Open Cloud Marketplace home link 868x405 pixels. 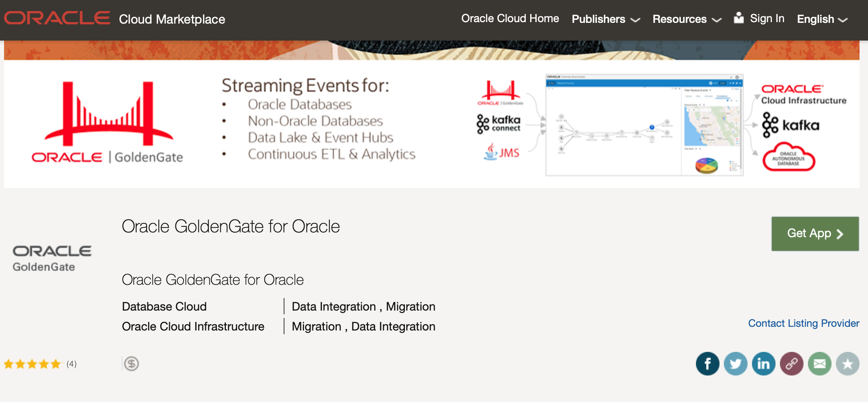coord(172,19)
